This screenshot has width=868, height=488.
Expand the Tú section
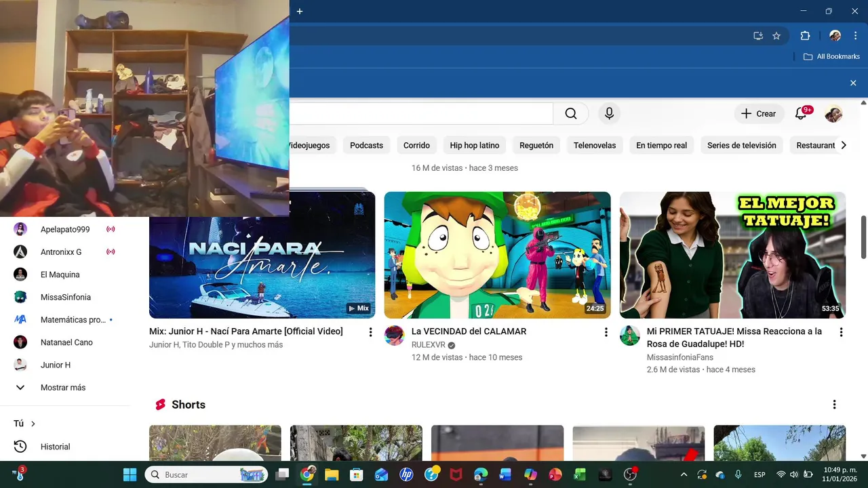point(24,424)
